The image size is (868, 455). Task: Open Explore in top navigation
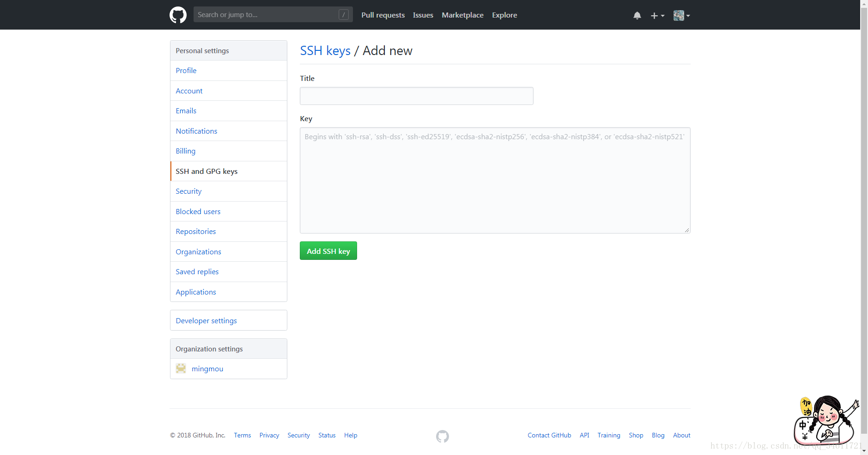click(504, 15)
